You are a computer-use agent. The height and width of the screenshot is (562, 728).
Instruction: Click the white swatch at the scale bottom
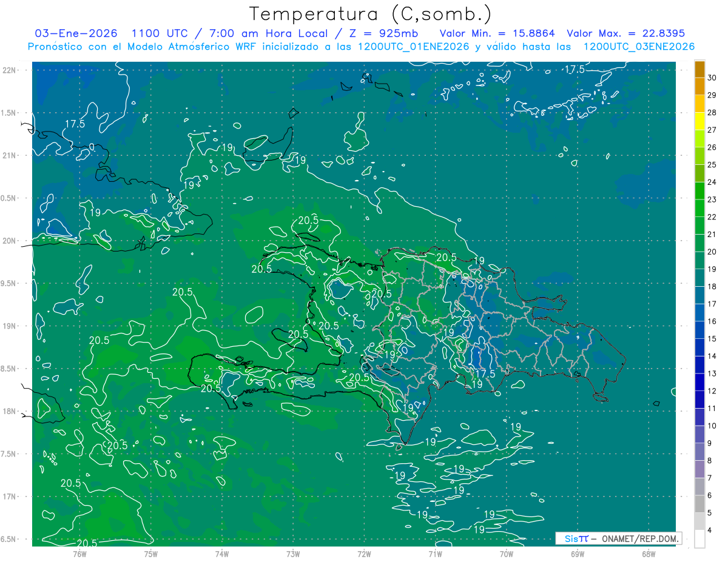[699, 539]
